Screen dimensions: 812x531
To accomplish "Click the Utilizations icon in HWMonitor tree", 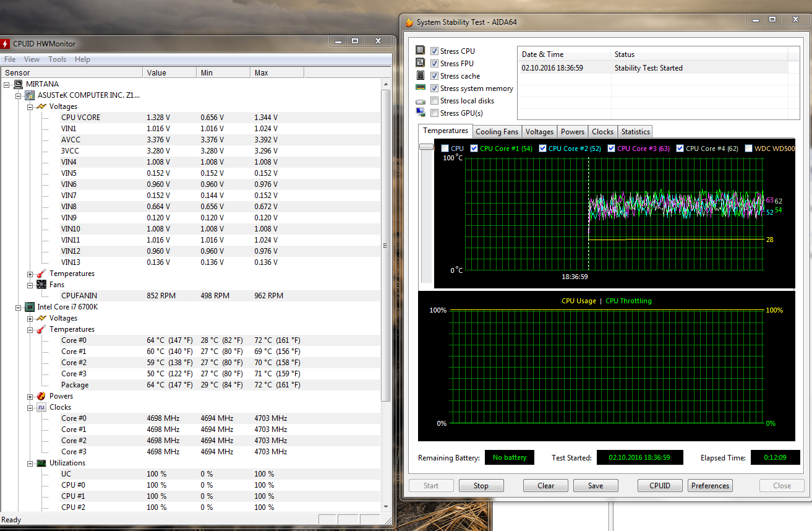I will point(41,463).
